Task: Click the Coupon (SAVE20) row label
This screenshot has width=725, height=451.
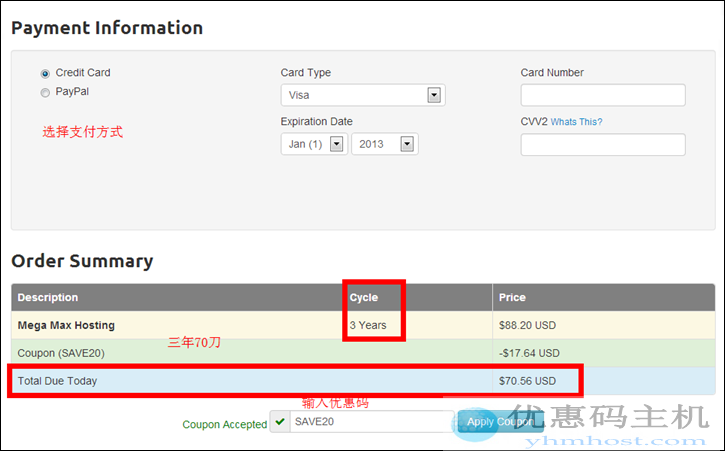Action: click(x=61, y=353)
